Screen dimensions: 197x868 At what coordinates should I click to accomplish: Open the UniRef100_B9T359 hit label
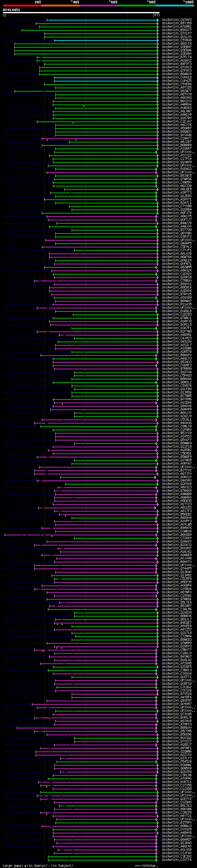click(177, 23)
